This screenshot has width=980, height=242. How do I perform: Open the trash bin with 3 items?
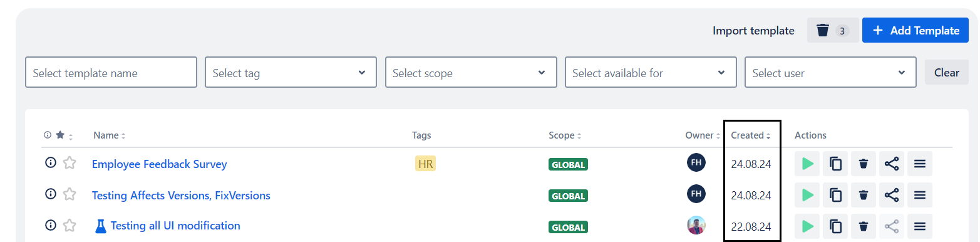(x=833, y=30)
